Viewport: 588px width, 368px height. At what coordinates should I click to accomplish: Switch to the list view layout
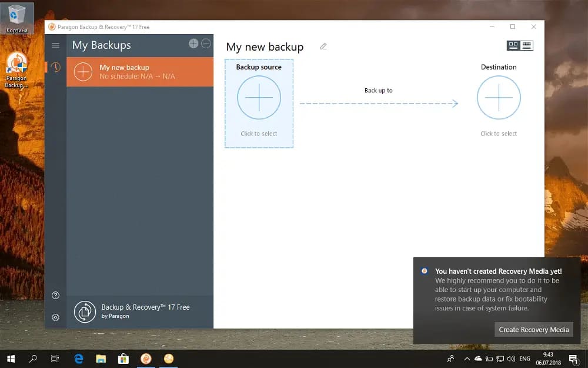[x=526, y=45]
